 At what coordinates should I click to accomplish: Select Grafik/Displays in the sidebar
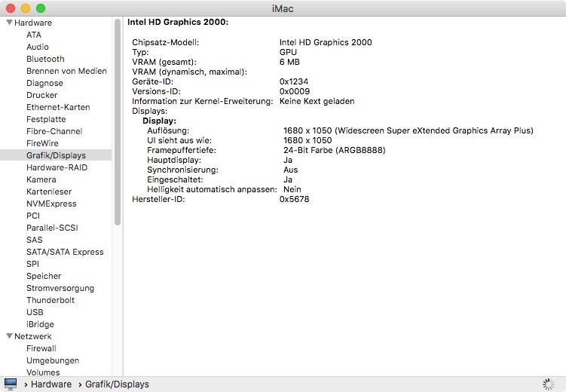56,155
